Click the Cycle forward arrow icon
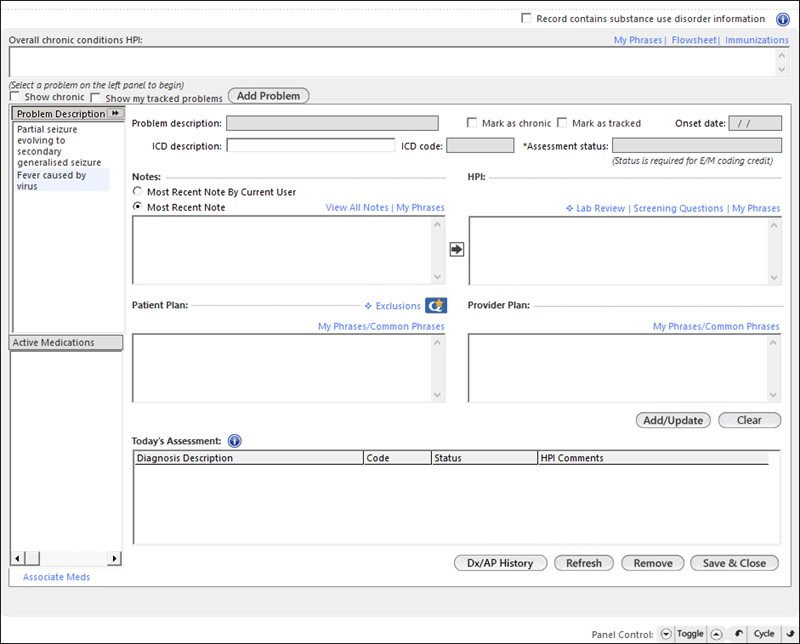The width and height of the screenshot is (800, 644). (x=790, y=633)
